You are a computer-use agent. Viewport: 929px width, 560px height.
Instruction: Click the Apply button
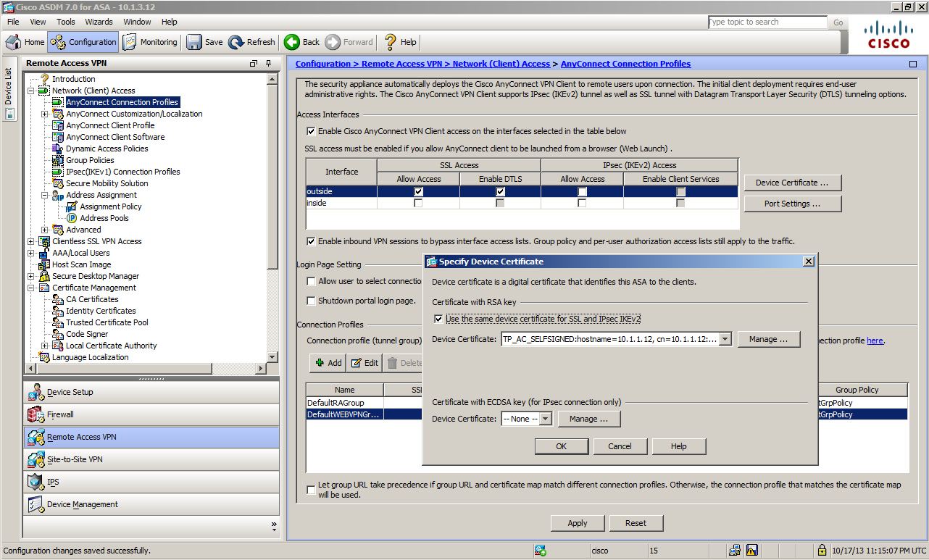tap(578, 523)
